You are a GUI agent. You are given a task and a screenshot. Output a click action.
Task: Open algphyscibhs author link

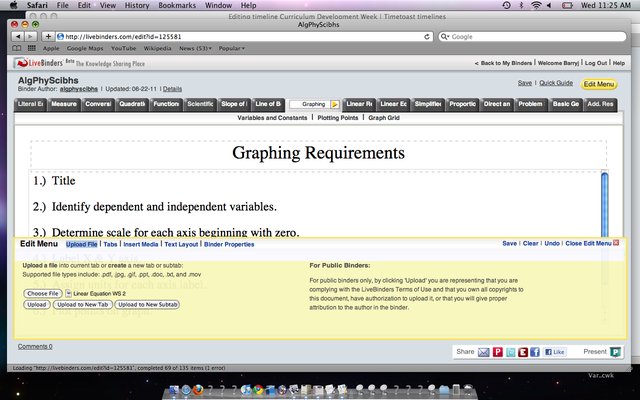coord(79,89)
